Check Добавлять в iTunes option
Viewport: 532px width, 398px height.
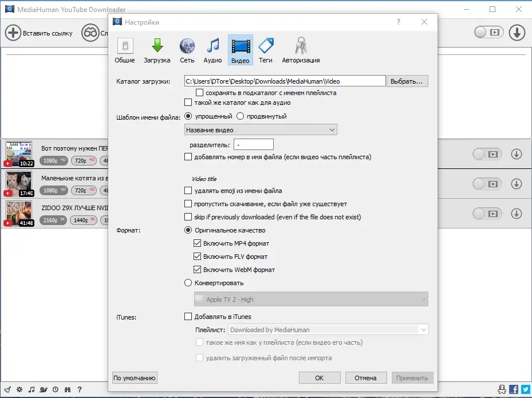[x=188, y=317]
